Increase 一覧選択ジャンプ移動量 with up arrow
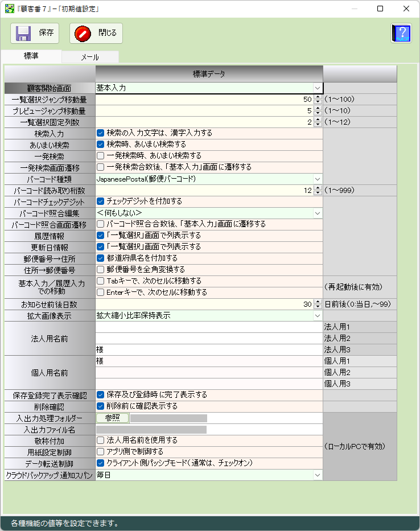This screenshot has height=531, width=420. pyautogui.click(x=318, y=97)
